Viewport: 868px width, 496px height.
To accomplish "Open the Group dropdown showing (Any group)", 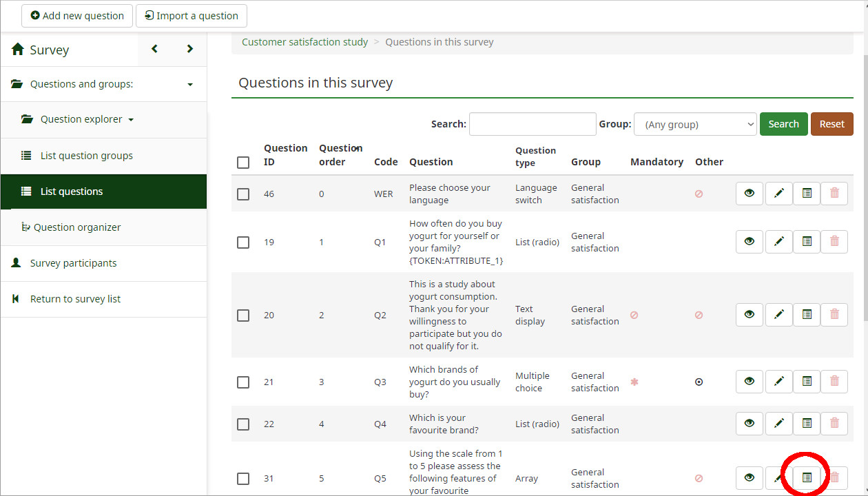I will 695,124.
